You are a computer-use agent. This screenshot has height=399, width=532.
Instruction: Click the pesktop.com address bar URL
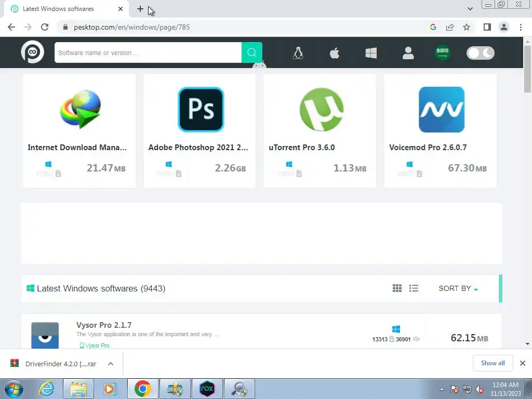(131, 27)
